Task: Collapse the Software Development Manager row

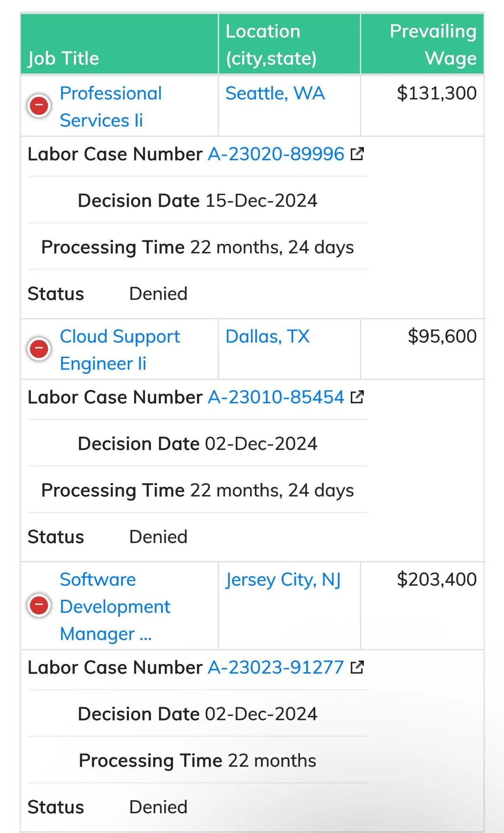Action: (39, 606)
